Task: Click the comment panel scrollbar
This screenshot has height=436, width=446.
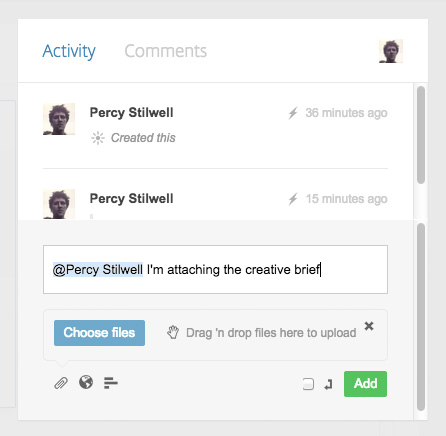Action: point(421,317)
